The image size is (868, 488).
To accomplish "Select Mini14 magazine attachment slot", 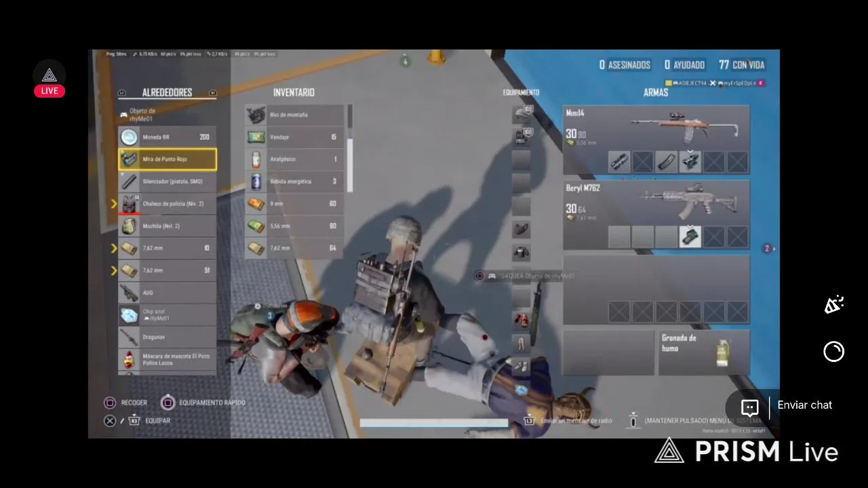I will tap(667, 161).
